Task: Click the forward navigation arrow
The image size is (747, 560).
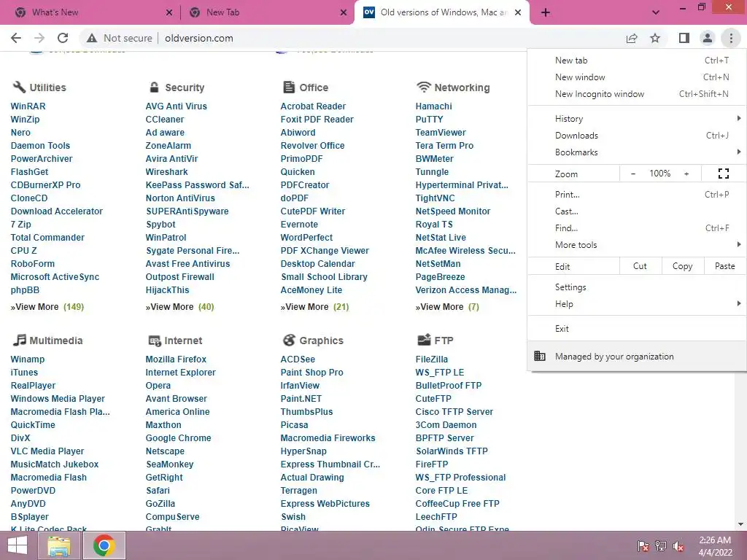Action: click(x=39, y=38)
